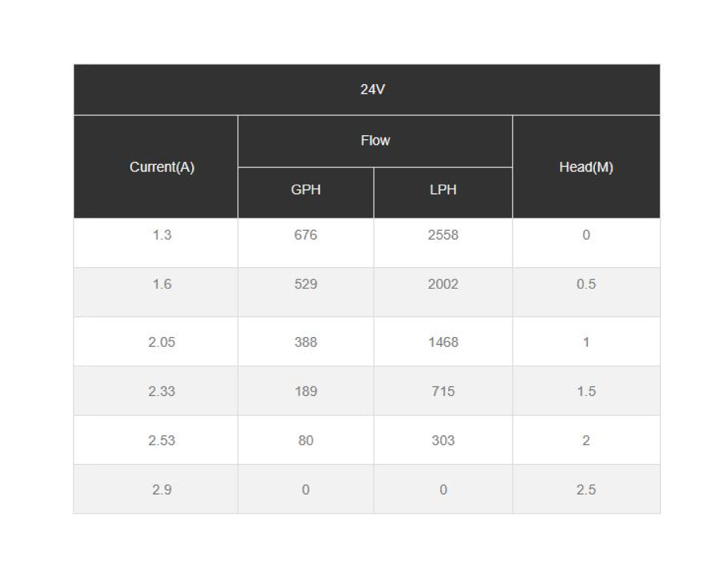
Task: Select the Current(A) column header
Action: click(156, 167)
